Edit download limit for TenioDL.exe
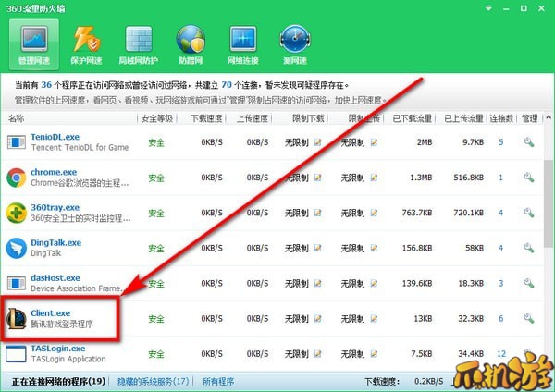The image size is (555, 392). [x=318, y=142]
